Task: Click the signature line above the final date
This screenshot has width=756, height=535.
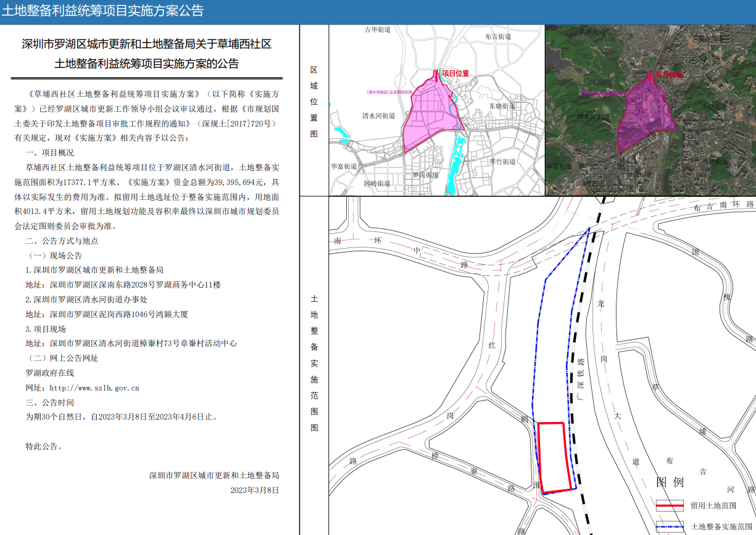Action: click(214, 476)
